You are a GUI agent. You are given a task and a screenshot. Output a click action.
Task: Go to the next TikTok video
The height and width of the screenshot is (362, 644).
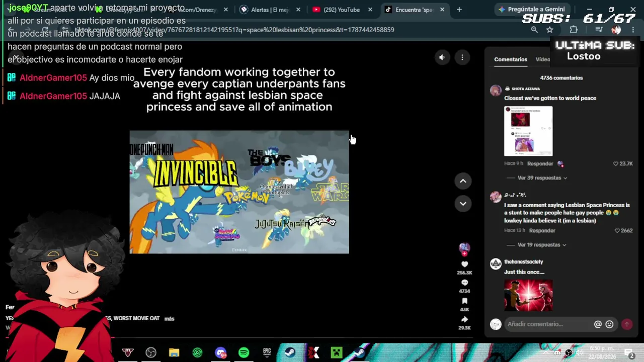[x=463, y=203]
